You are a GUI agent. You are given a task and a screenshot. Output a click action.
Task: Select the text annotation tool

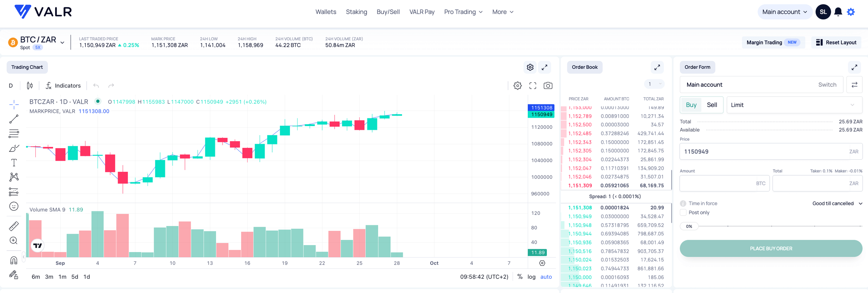tap(14, 162)
